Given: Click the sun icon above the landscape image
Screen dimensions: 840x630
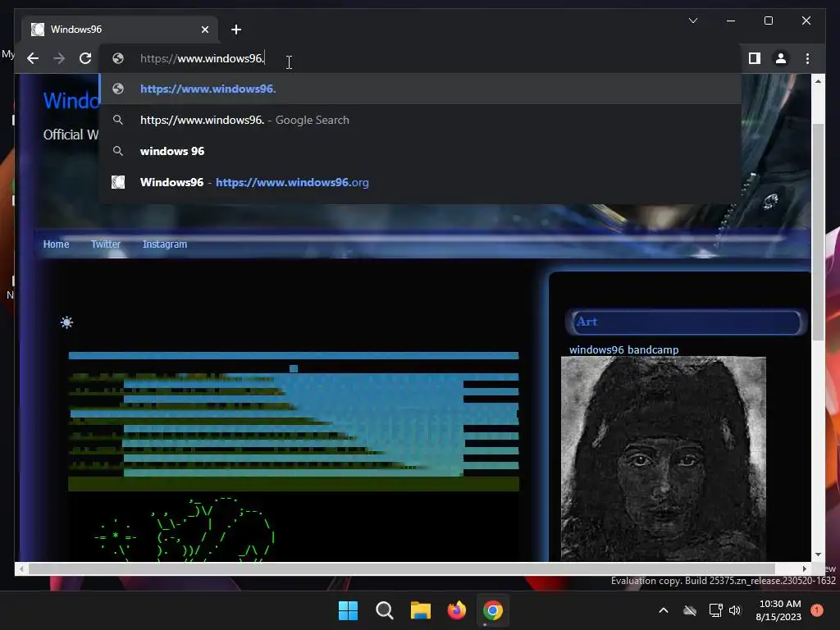Looking at the screenshot, I should [66, 322].
